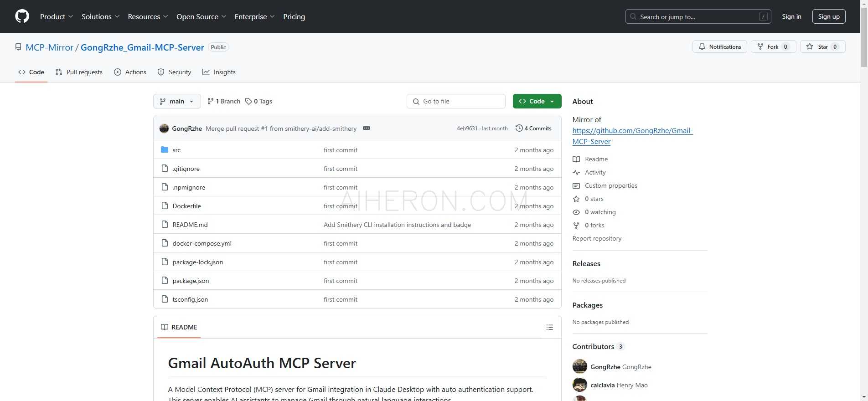Screen dimensions: 868x401
Task: Click the eye icon beside 0 watching
Action: tap(576, 212)
